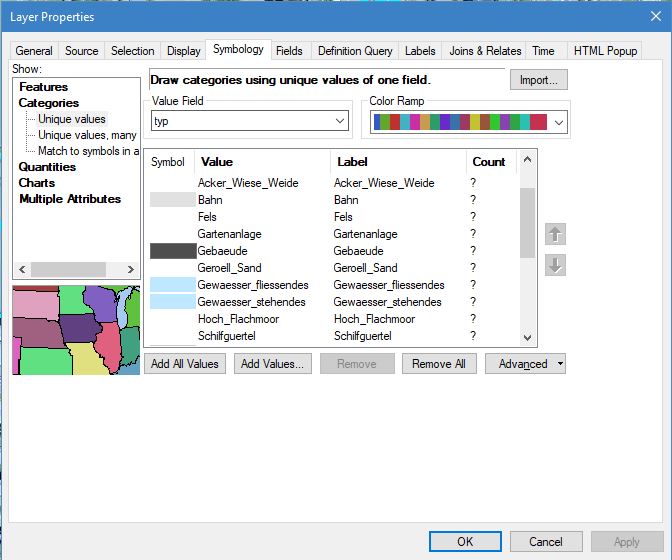This screenshot has width=672, height=560.
Task: Open the Definition Query tab
Action: 355,51
